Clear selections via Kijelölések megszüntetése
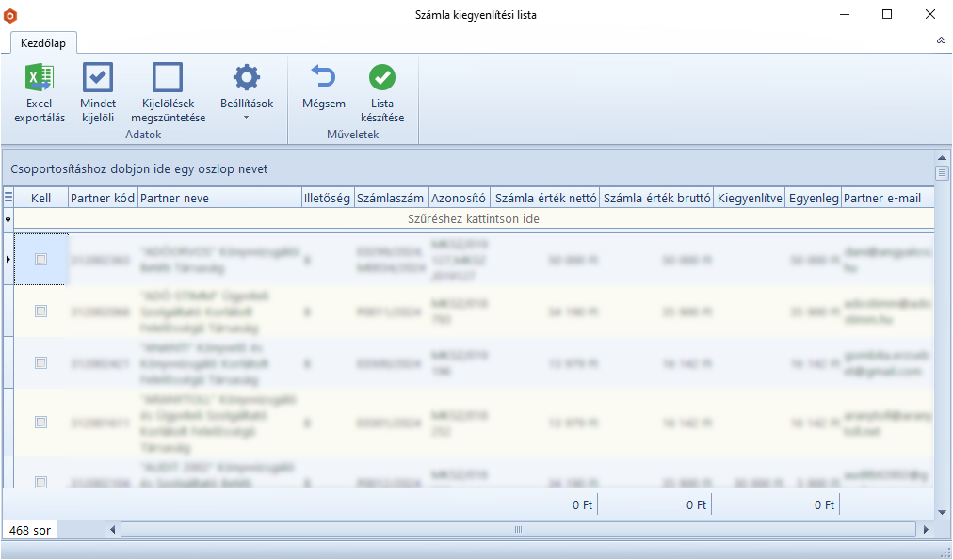The width and height of the screenshot is (953, 560). click(168, 77)
